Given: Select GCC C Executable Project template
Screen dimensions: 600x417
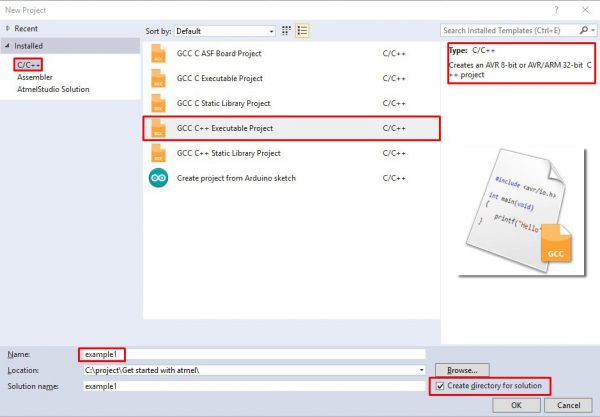Looking at the screenshot, I should click(291, 78).
